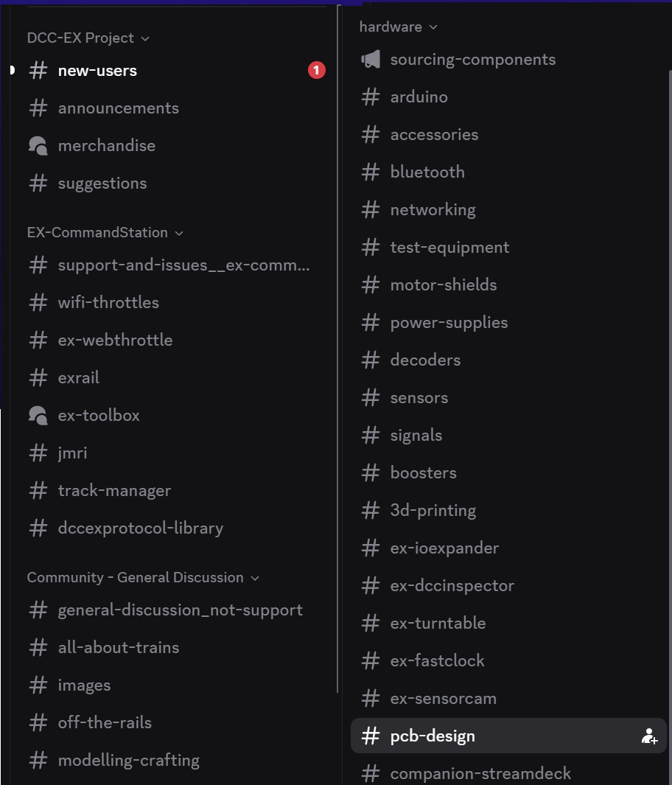Click the megaphone icon for sourcing-components
Screen dimensions: 672x785
coord(370,59)
